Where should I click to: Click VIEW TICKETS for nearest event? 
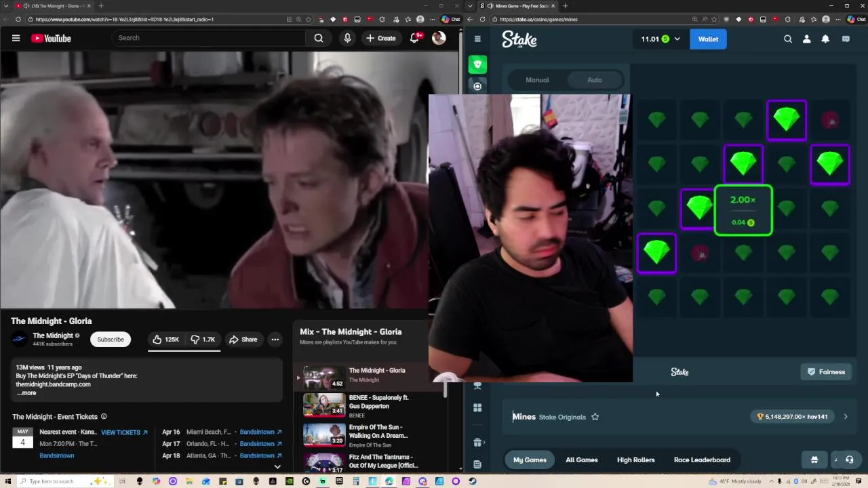point(124,432)
